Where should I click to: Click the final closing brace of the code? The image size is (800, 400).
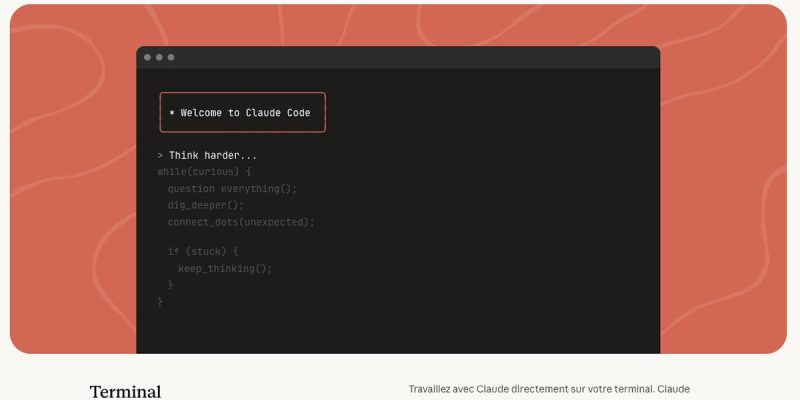click(x=160, y=301)
